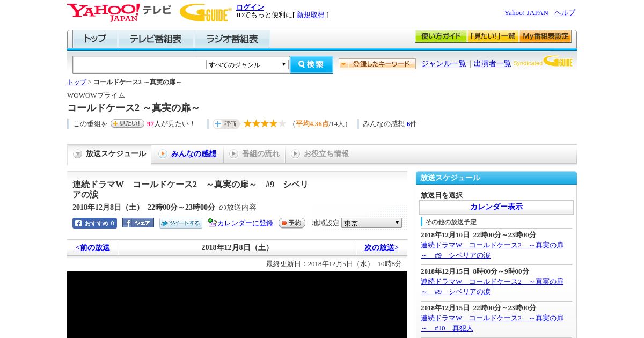Select the 番組の流れ section tab

pos(254,154)
